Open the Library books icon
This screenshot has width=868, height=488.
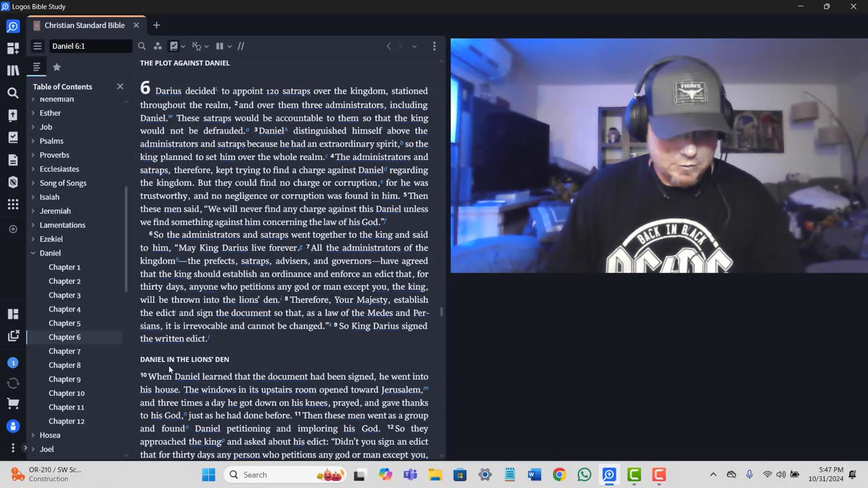tap(13, 70)
